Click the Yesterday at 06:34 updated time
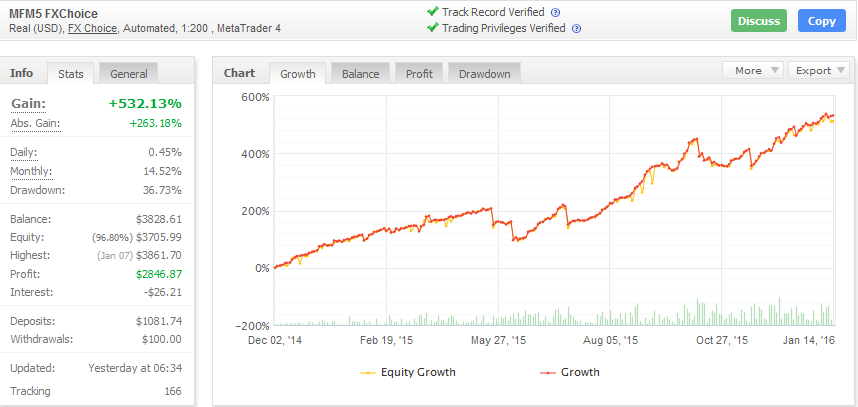Screen dimensions: 858x407 (x=135, y=368)
